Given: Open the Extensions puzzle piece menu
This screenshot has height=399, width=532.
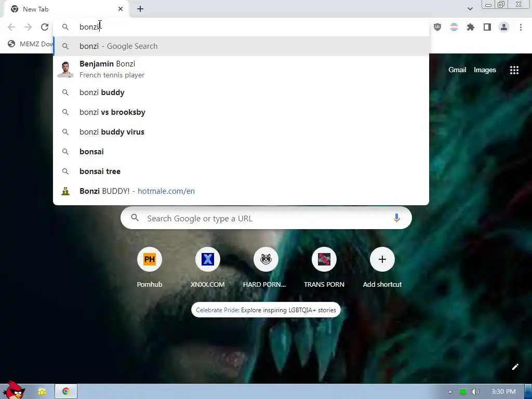Looking at the screenshot, I should tap(471, 27).
